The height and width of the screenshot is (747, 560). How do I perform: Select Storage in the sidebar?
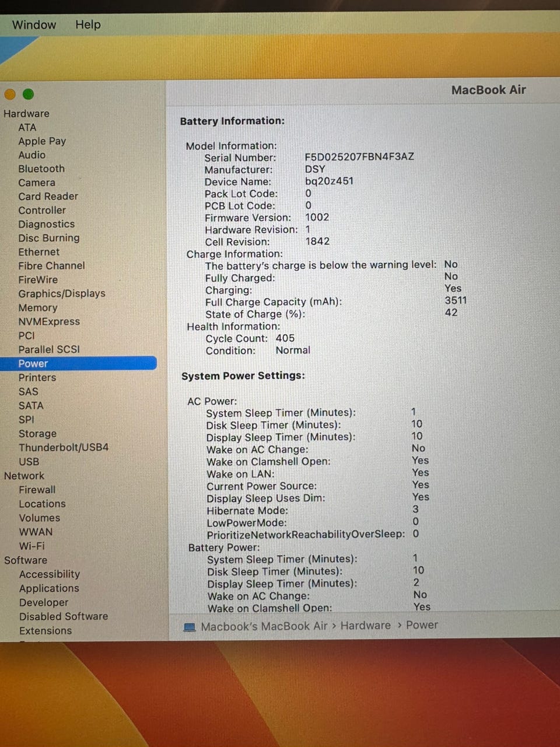[37, 434]
